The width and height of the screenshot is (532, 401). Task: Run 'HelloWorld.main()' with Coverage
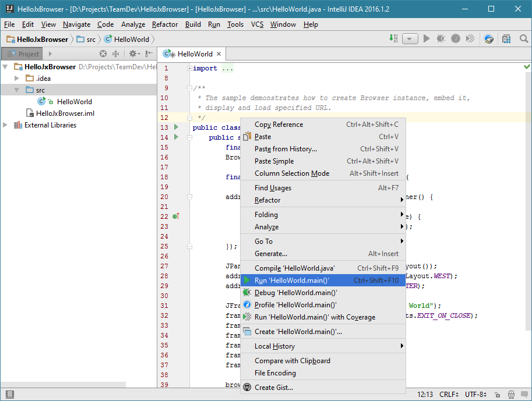click(x=323, y=317)
